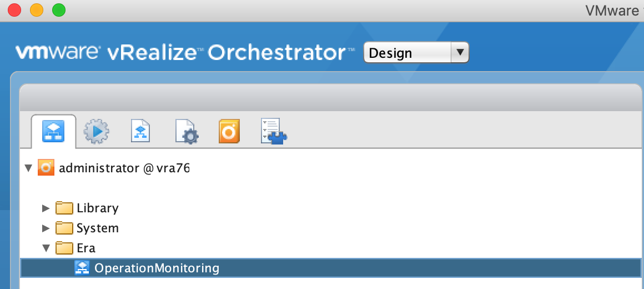The width and height of the screenshot is (644, 289).
Task: Collapse the administrator @ vra76 root node
Action: coord(28,168)
